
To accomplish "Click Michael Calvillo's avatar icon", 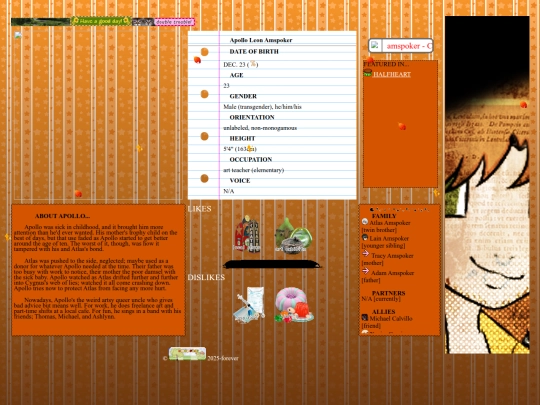I will [x=365, y=317].
